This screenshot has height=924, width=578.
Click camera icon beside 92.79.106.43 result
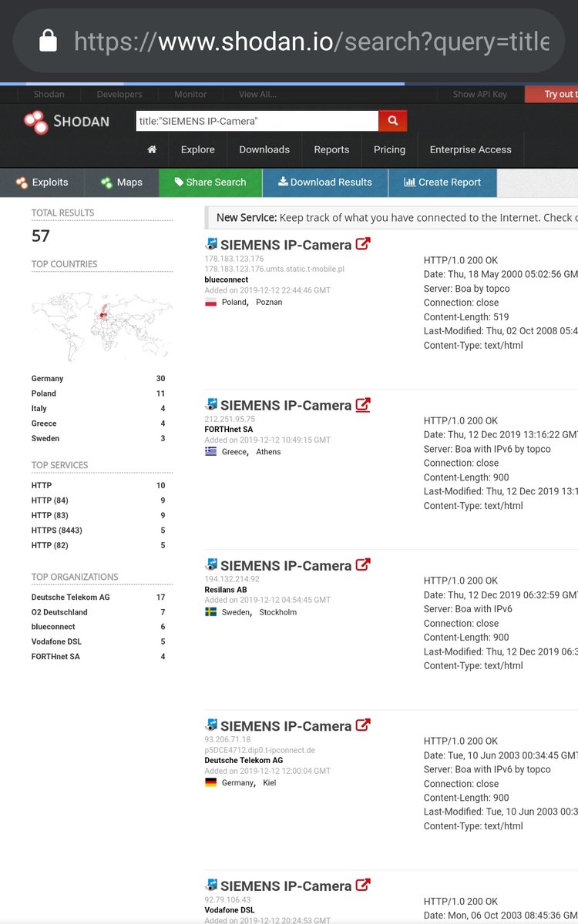pyautogui.click(x=211, y=885)
